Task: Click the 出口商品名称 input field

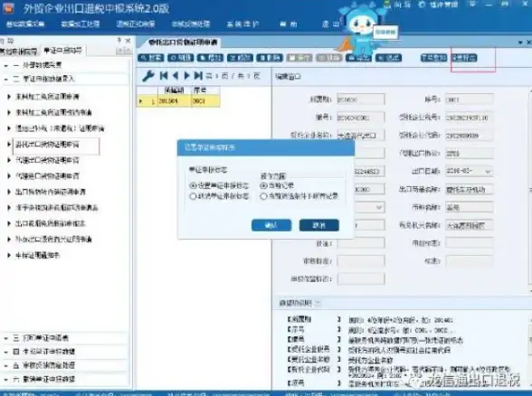Action: [x=470, y=189]
